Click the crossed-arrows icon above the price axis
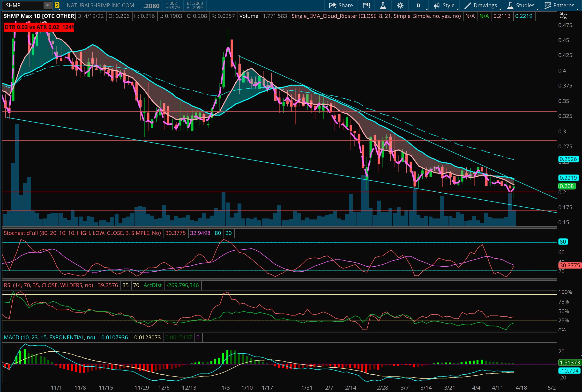The width and height of the screenshot is (582, 392). [x=563, y=16]
